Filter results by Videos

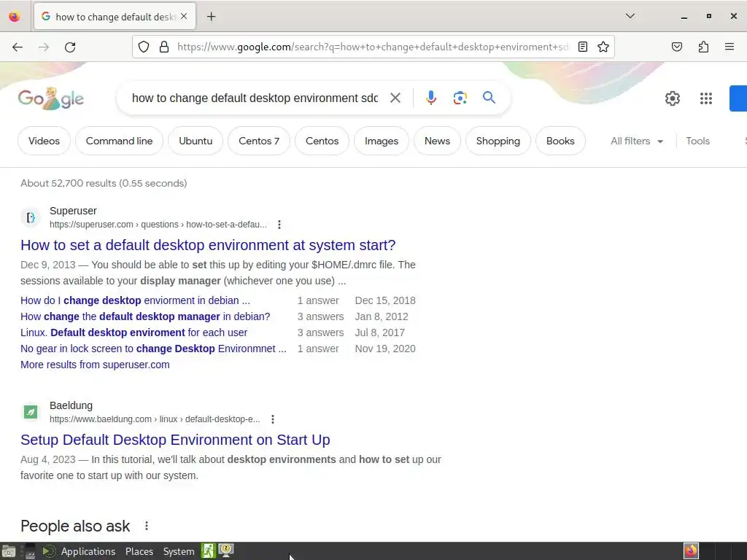click(44, 141)
